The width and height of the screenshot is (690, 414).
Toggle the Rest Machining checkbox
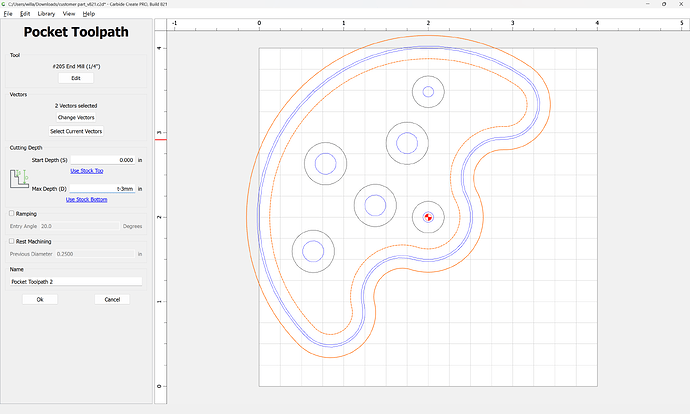(x=12, y=241)
